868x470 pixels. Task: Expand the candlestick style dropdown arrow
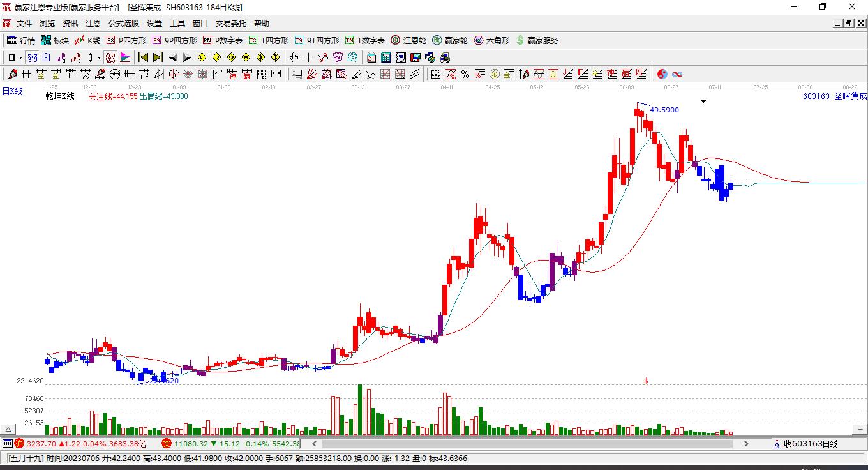tap(99, 57)
